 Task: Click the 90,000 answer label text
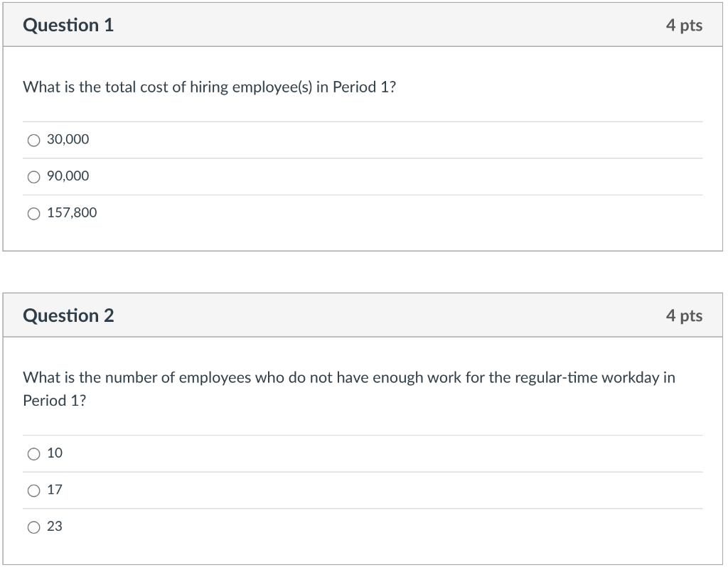pyautogui.click(x=67, y=176)
